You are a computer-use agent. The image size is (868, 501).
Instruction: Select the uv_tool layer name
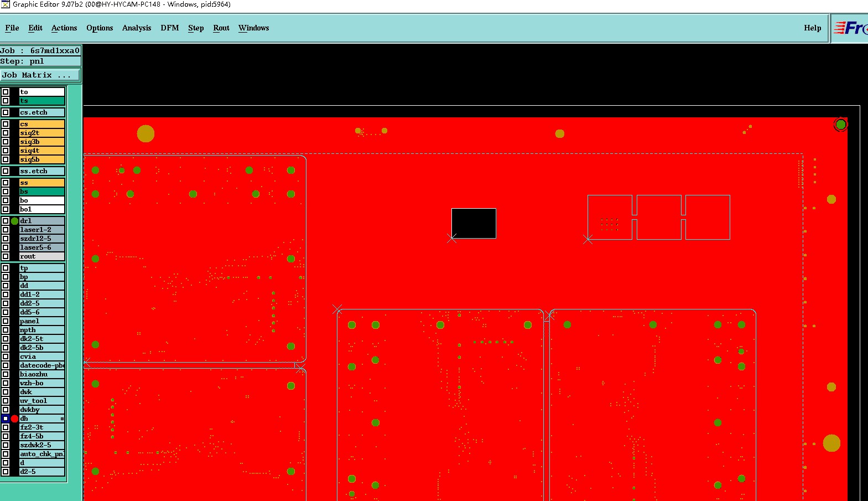(42, 401)
